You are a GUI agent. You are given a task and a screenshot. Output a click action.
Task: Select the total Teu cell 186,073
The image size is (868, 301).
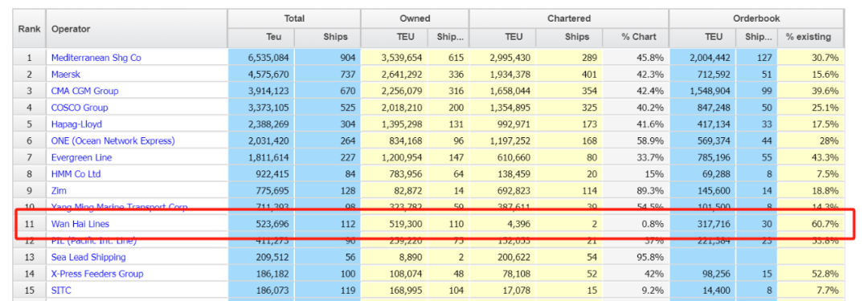pyautogui.click(x=261, y=291)
